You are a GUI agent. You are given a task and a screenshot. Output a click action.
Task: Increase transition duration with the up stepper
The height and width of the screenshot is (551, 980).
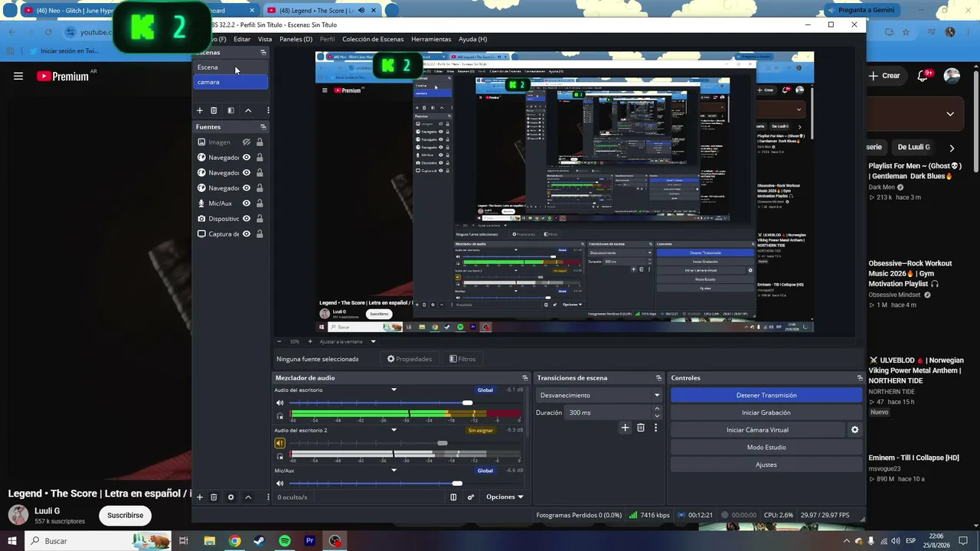tap(657, 409)
